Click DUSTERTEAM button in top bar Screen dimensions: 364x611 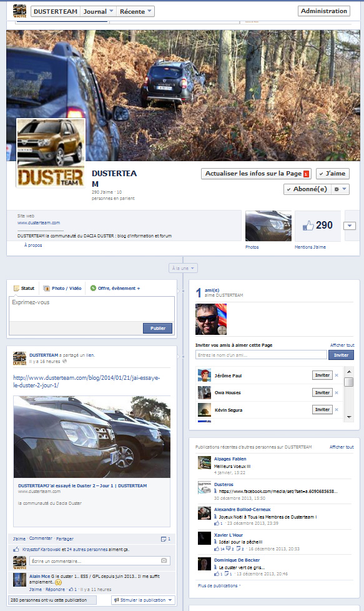56,12
